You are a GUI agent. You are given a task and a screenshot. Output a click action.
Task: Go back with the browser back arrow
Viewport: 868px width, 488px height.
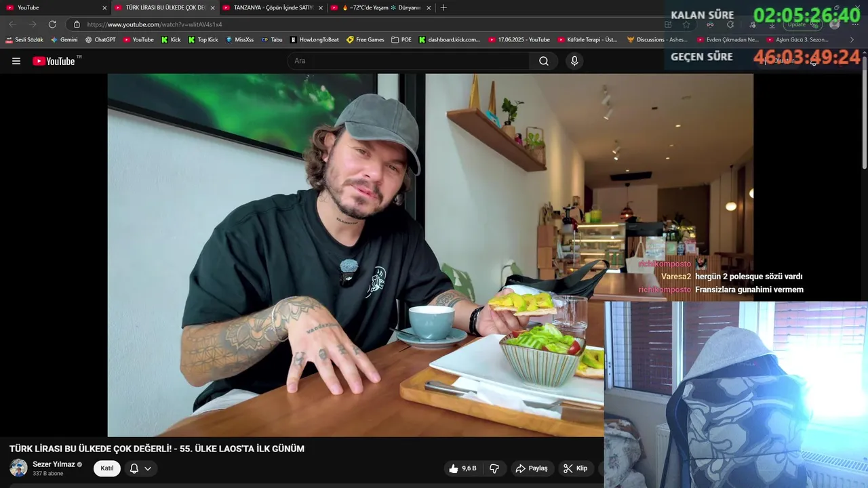click(x=12, y=24)
